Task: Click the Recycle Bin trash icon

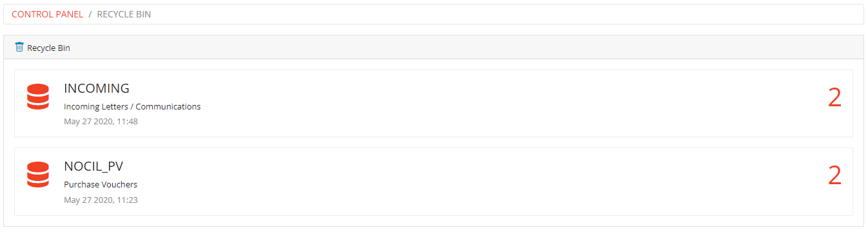Action: [19, 47]
